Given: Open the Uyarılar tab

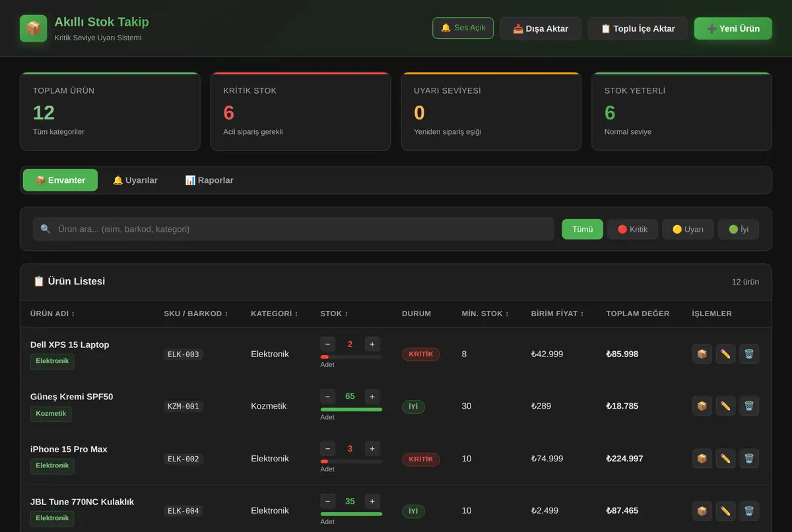Looking at the screenshot, I should tap(135, 180).
